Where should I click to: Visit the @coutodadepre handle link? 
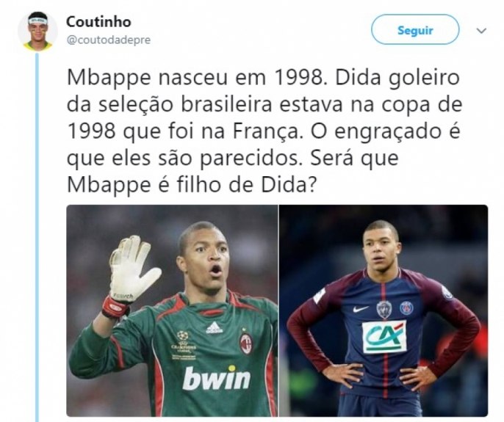108,40
